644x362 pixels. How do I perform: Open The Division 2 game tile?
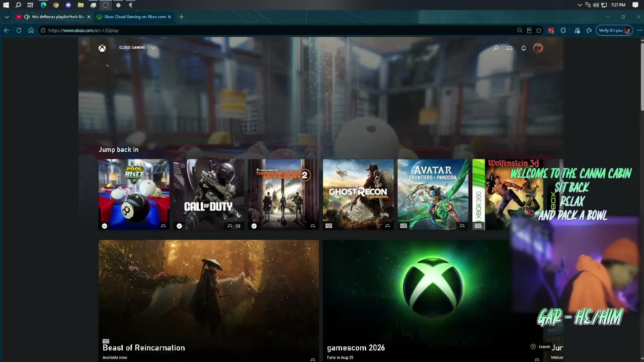(283, 195)
